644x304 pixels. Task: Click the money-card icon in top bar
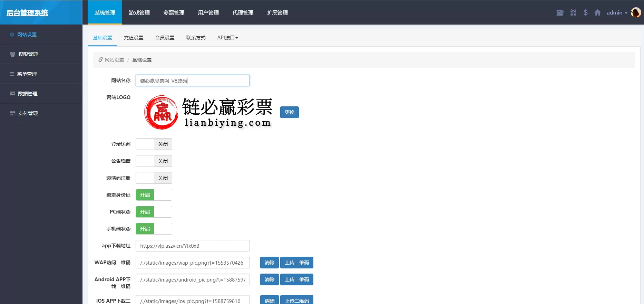[x=560, y=13]
